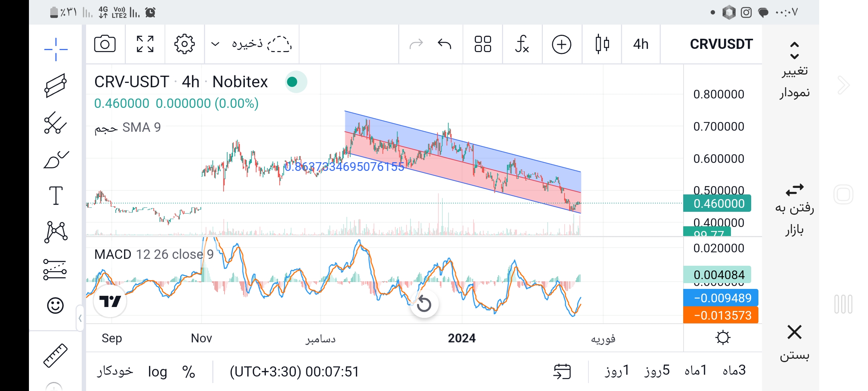Open the XABCD pattern tool
The height and width of the screenshot is (391, 868).
56,232
